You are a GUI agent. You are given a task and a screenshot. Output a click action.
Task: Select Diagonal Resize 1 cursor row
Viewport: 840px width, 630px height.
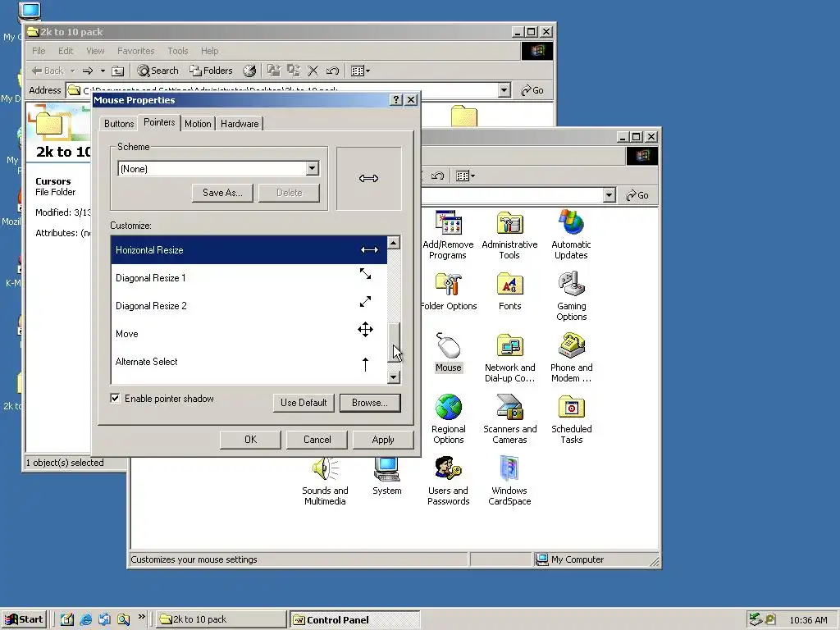coord(249,278)
